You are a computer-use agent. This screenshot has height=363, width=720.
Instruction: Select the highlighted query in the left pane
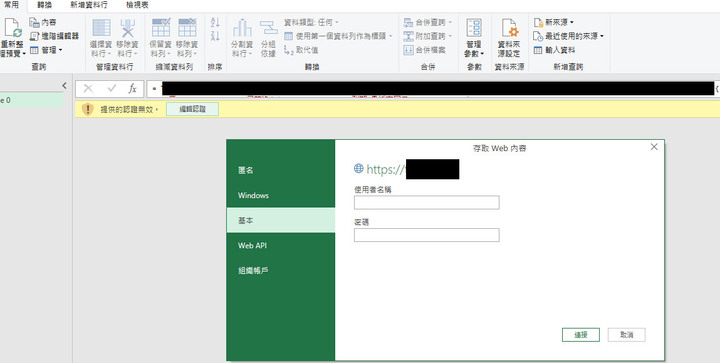click(32, 100)
